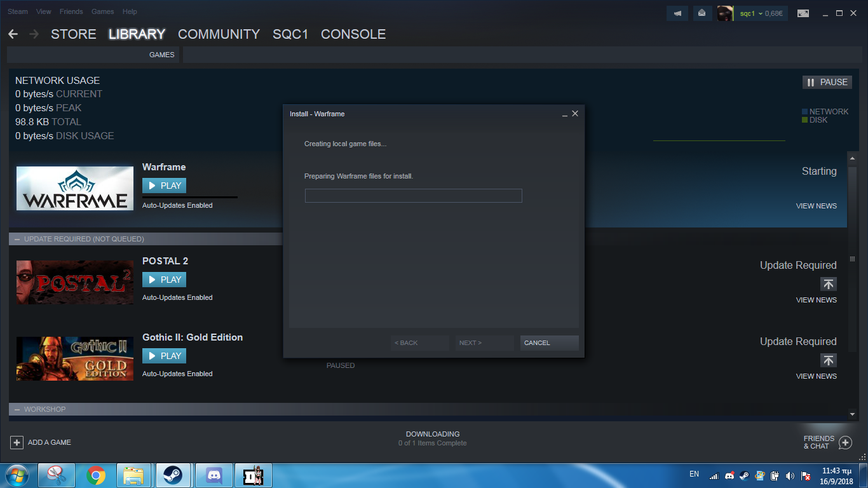Click View News for Warframe
Screen dimensions: 868x488
pos(816,206)
